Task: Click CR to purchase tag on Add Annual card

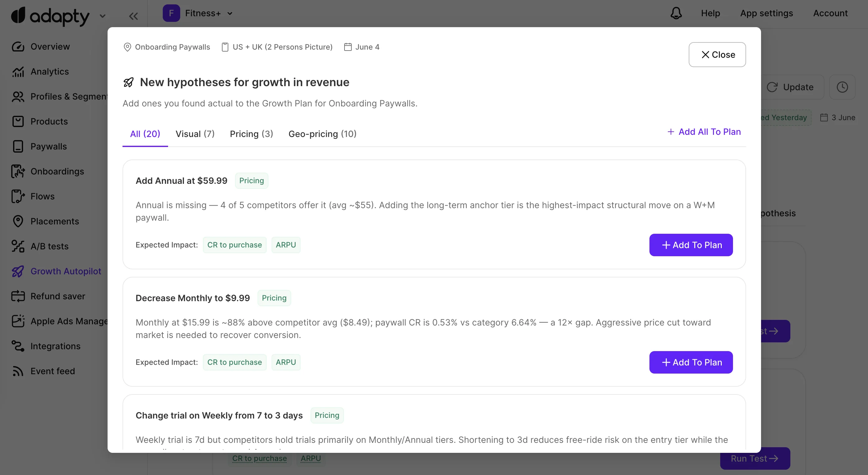Action: [234, 245]
